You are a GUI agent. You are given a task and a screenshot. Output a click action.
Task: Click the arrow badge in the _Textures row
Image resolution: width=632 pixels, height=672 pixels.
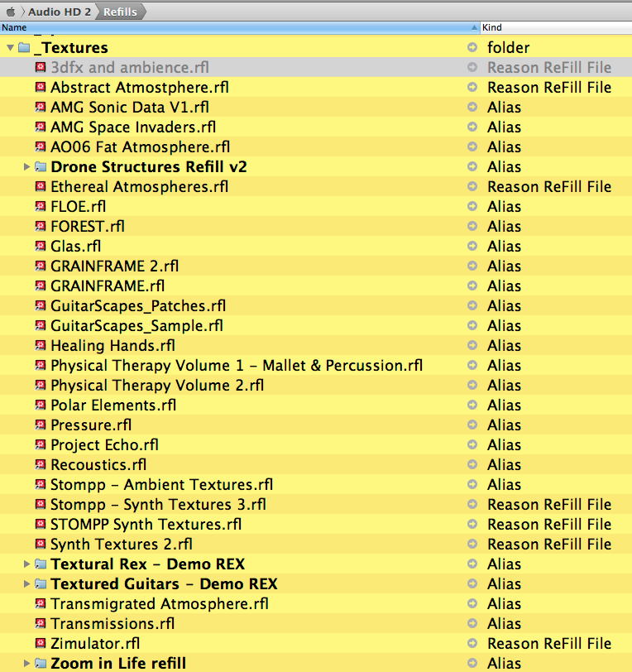[x=472, y=47]
